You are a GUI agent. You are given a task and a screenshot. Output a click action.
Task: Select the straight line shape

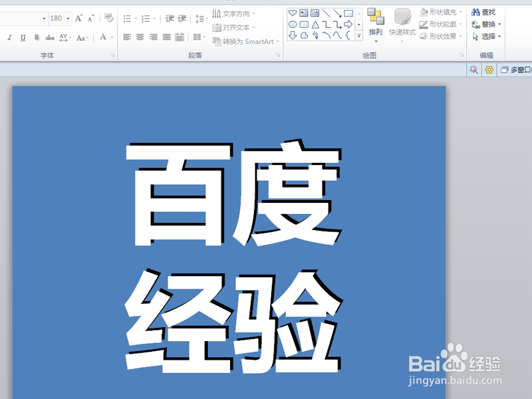[x=326, y=13]
